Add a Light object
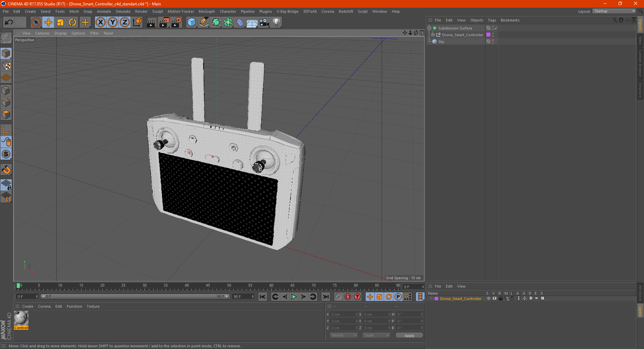Image resolution: width=644 pixels, height=349 pixels. [x=276, y=22]
